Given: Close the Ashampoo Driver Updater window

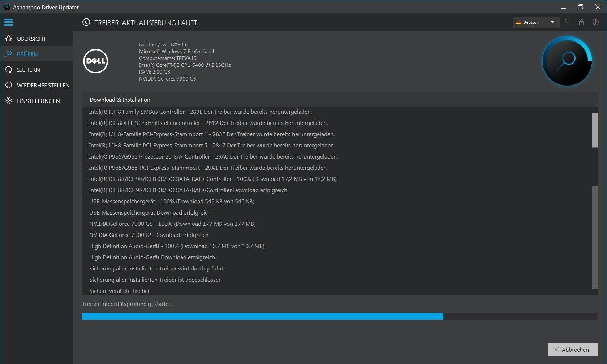Looking at the screenshot, I should 598,7.
